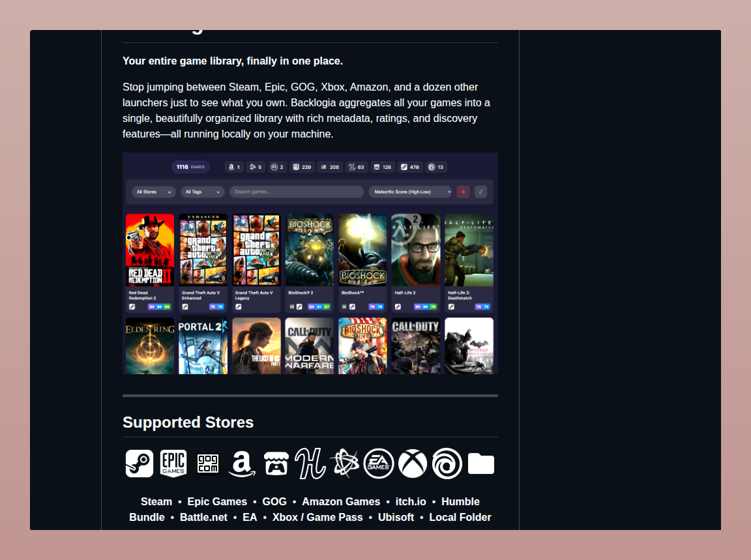Open the BioShock Infinite cover art

[362, 346]
